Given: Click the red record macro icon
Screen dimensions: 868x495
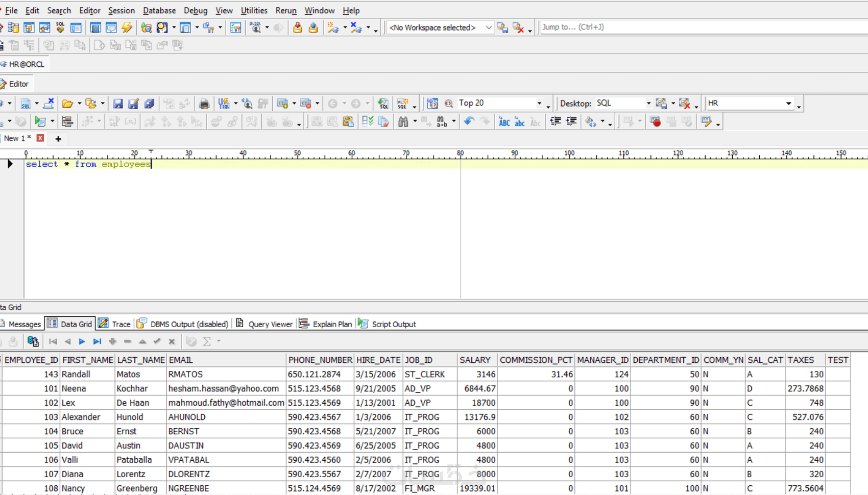Looking at the screenshot, I should 656,121.
